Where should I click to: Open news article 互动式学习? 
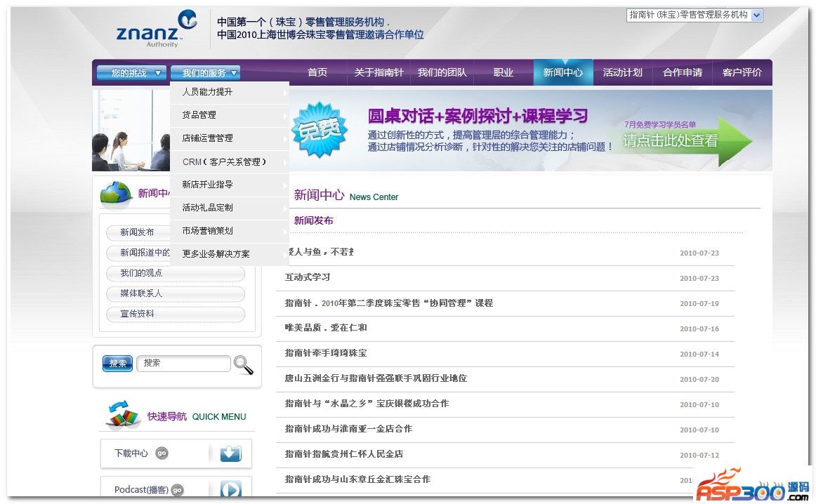(308, 277)
